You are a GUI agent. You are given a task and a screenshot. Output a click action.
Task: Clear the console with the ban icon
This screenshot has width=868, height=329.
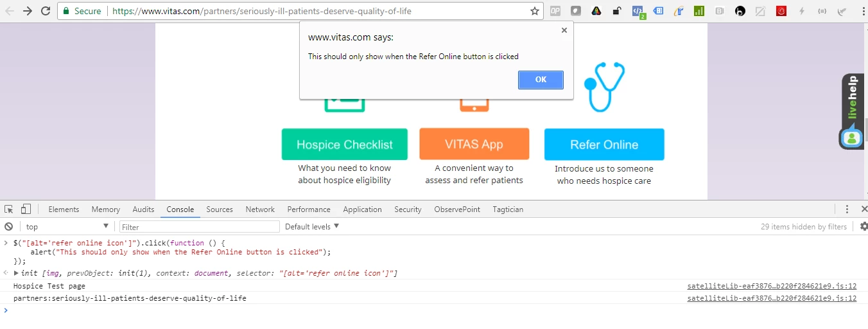click(9, 226)
